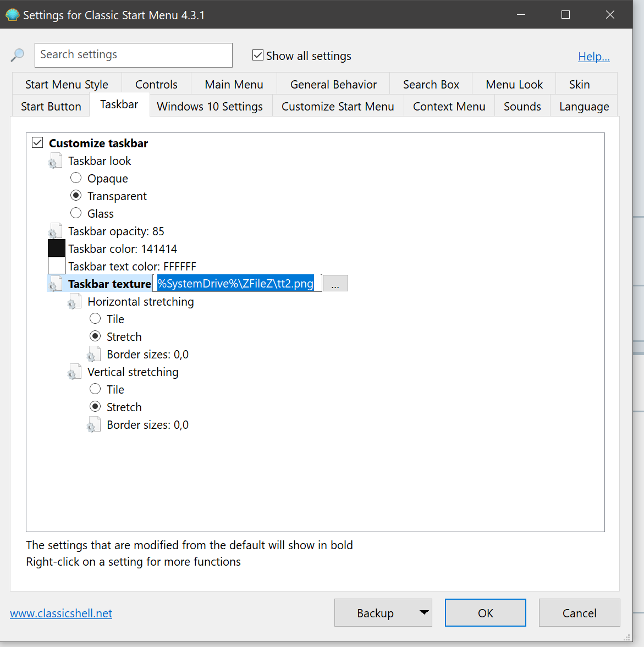Click the browse button for taskbar texture
The height and width of the screenshot is (647, 644).
click(335, 284)
